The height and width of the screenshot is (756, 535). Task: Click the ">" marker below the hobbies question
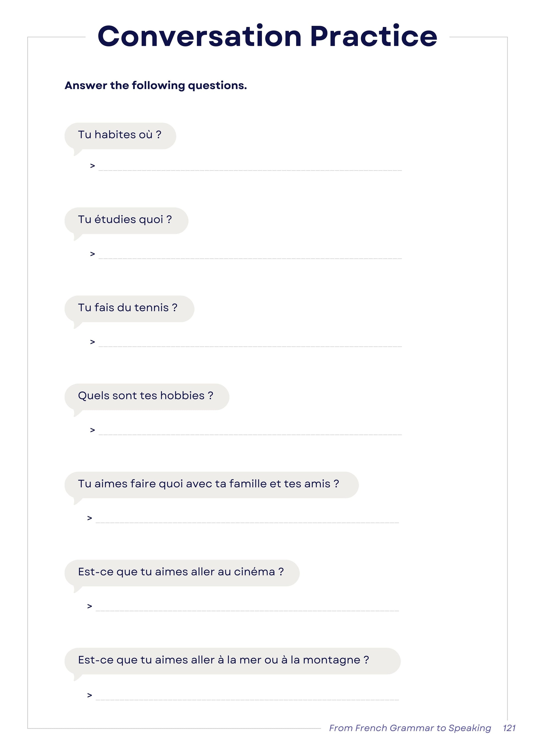click(93, 430)
